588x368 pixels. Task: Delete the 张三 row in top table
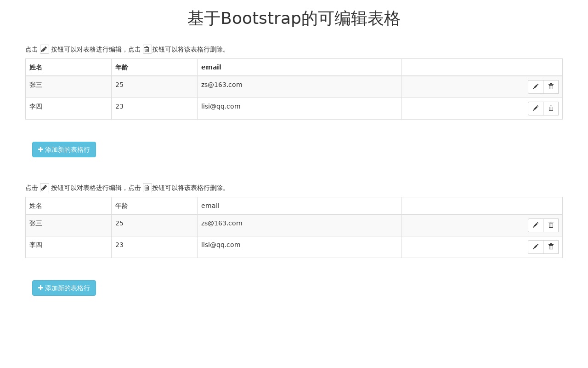pyautogui.click(x=551, y=87)
